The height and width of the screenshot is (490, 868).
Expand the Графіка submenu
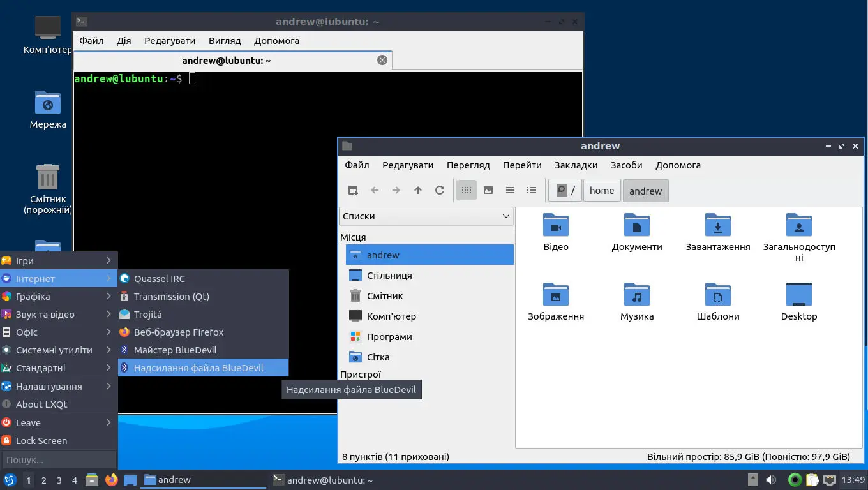59,297
